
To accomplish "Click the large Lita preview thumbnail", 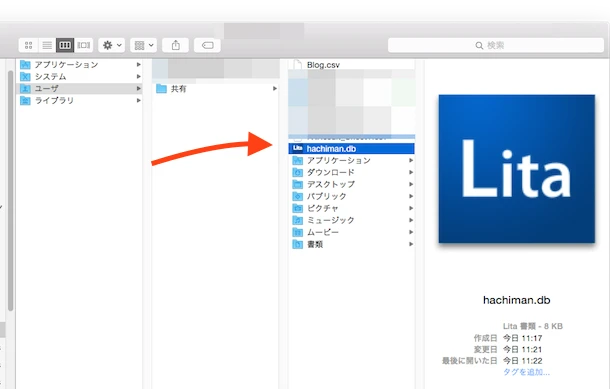I will pyautogui.click(x=517, y=169).
